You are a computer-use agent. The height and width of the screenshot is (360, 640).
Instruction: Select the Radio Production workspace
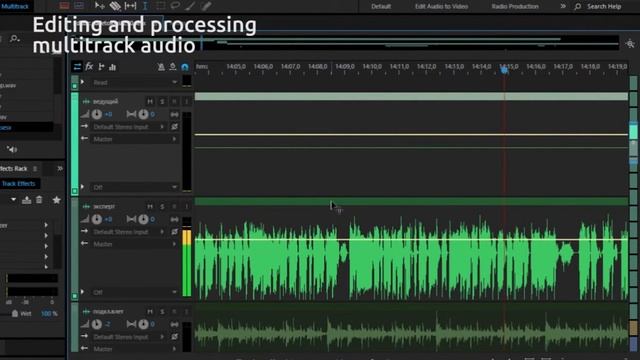pyautogui.click(x=515, y=7)
